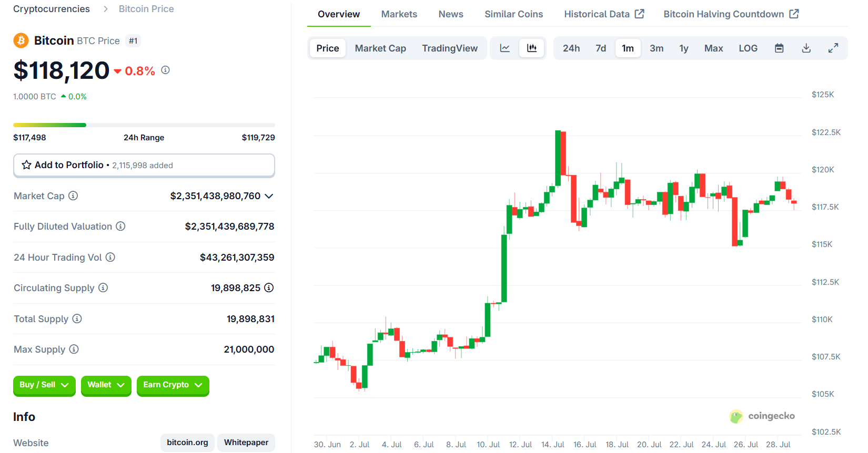Click Cryptocurrencies breadcrumb link

tap(52, 9)
